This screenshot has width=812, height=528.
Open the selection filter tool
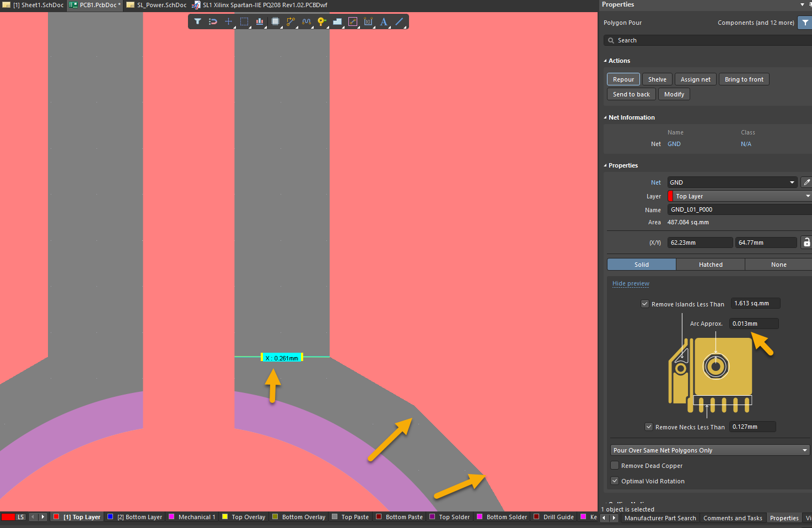197,21
